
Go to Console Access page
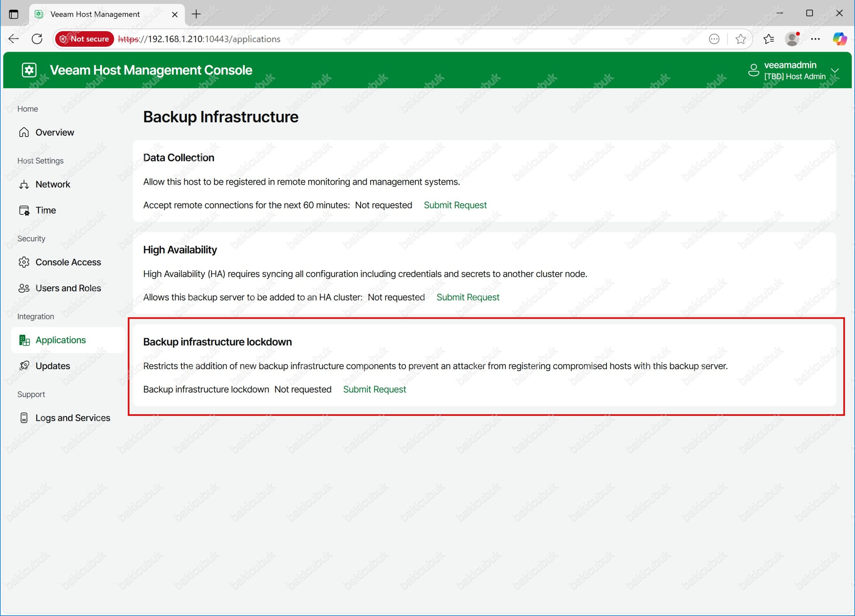click(x=68, y=262)
